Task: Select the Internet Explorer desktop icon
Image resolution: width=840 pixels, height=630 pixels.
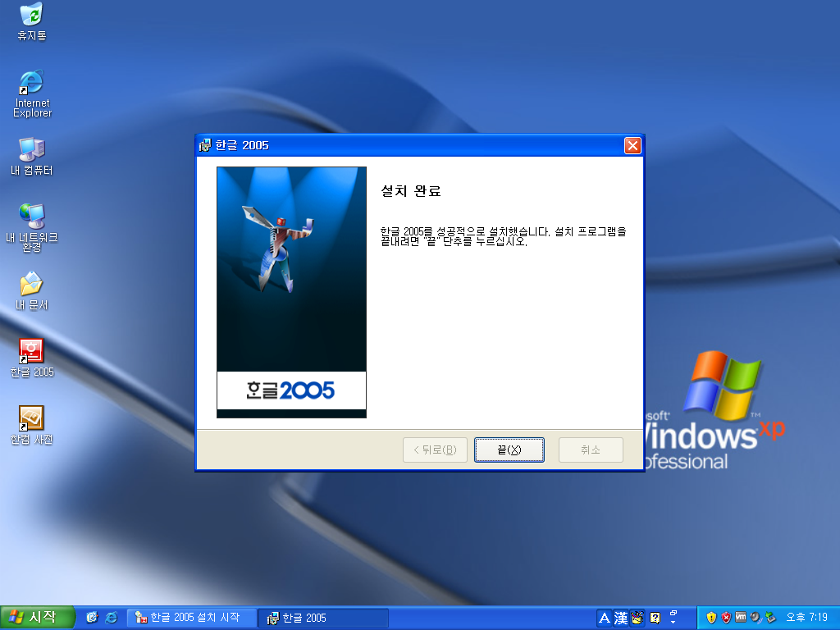Action: [x=32, y=94]
